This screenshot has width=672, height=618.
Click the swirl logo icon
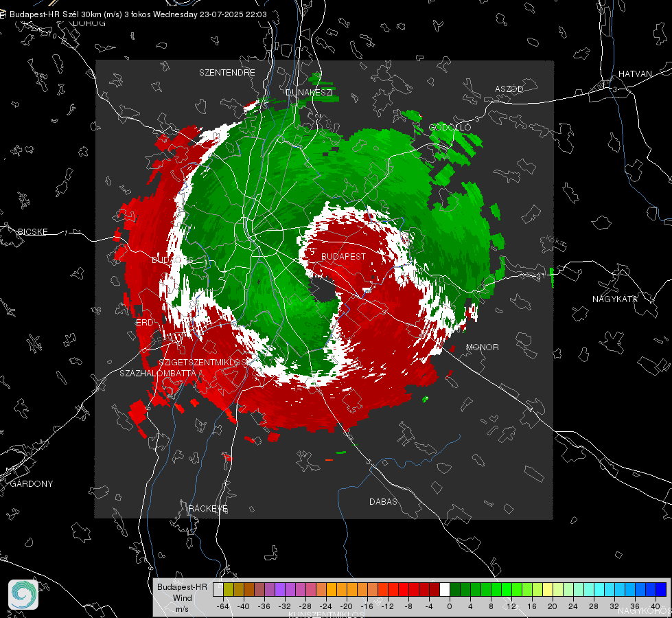(23, 595)
